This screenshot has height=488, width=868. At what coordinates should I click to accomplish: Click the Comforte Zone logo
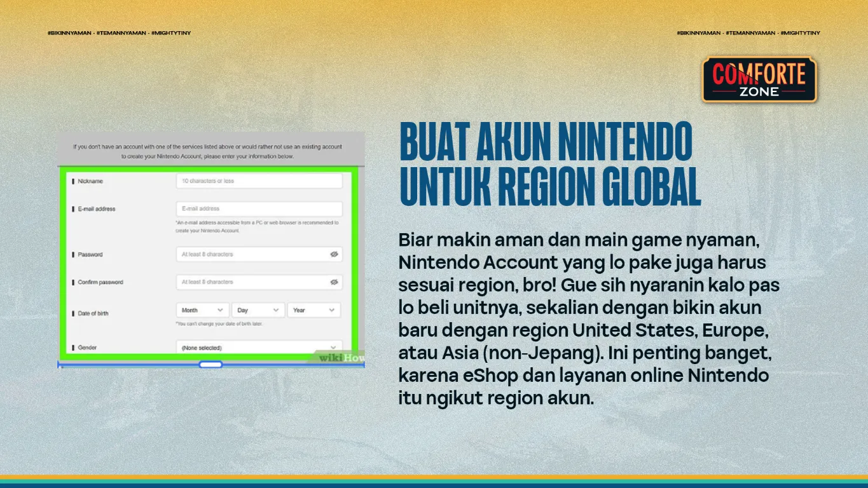tap(759, 80)
